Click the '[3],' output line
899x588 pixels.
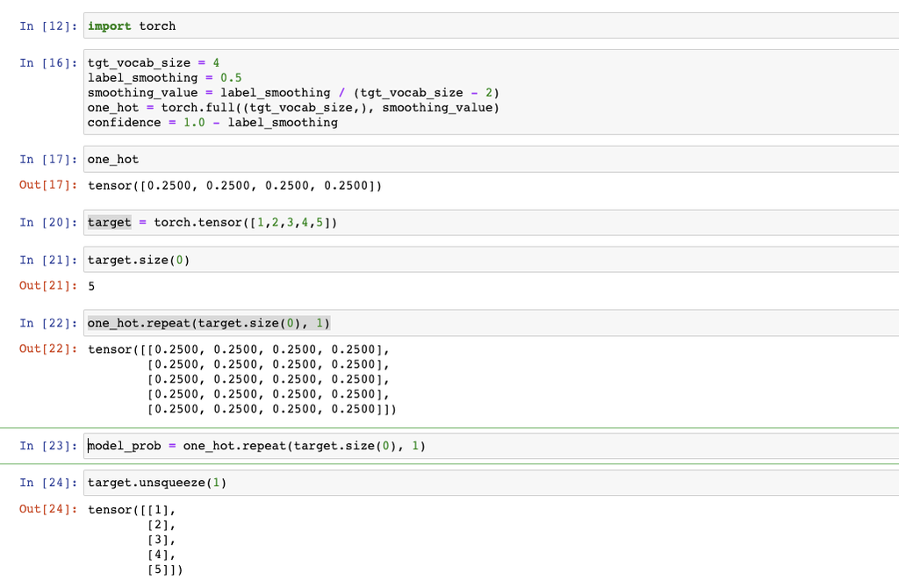tap(162, 540)
